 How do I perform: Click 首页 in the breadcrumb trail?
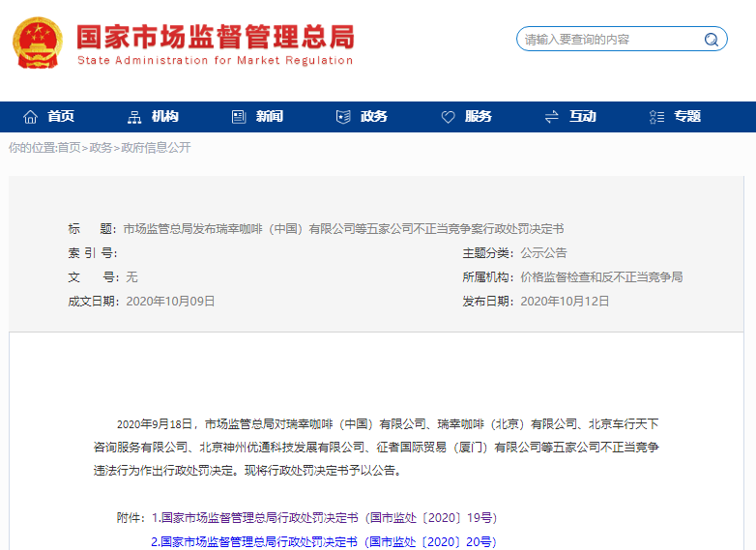coord(69,148)
